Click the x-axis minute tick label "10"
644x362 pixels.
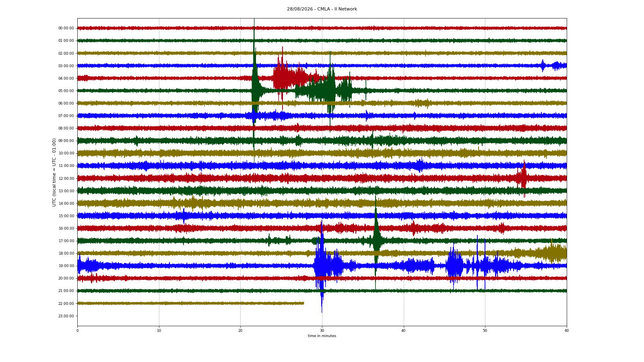pos(159,331)
